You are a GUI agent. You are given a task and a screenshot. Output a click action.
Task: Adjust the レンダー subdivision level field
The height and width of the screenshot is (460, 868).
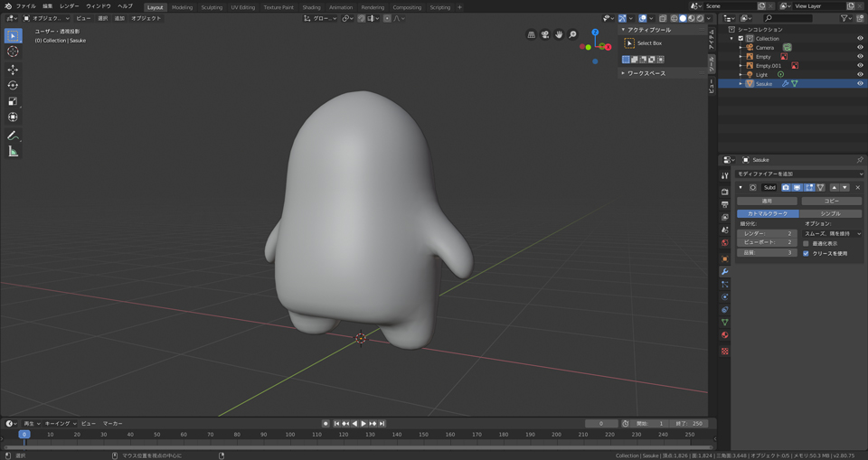tap(767, 233)
